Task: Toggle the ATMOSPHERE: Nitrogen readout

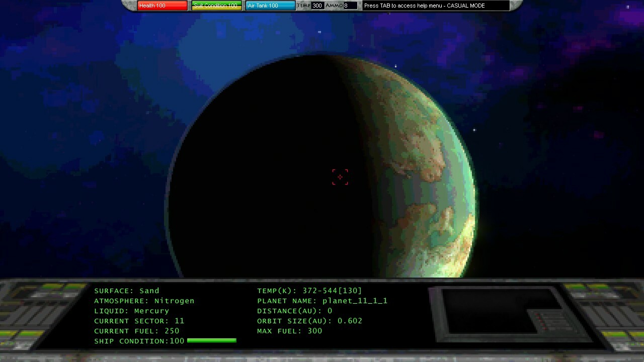Action: (144, 301)
